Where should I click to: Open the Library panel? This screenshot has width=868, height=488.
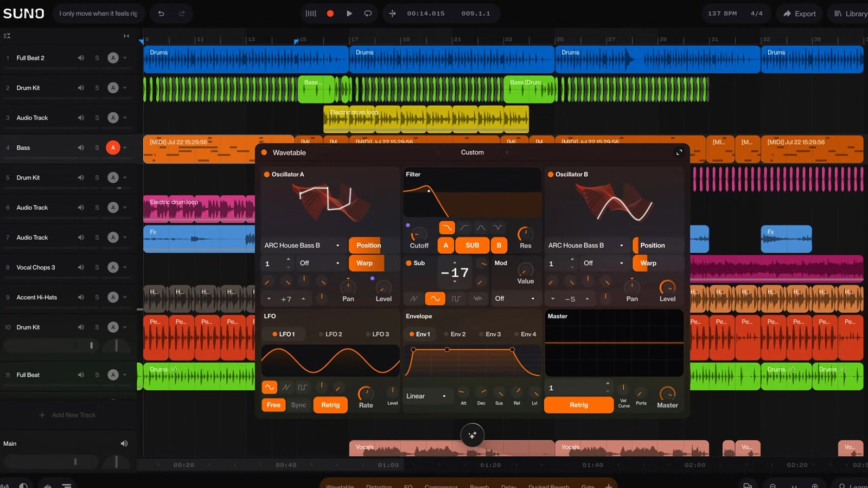point(850,14)
